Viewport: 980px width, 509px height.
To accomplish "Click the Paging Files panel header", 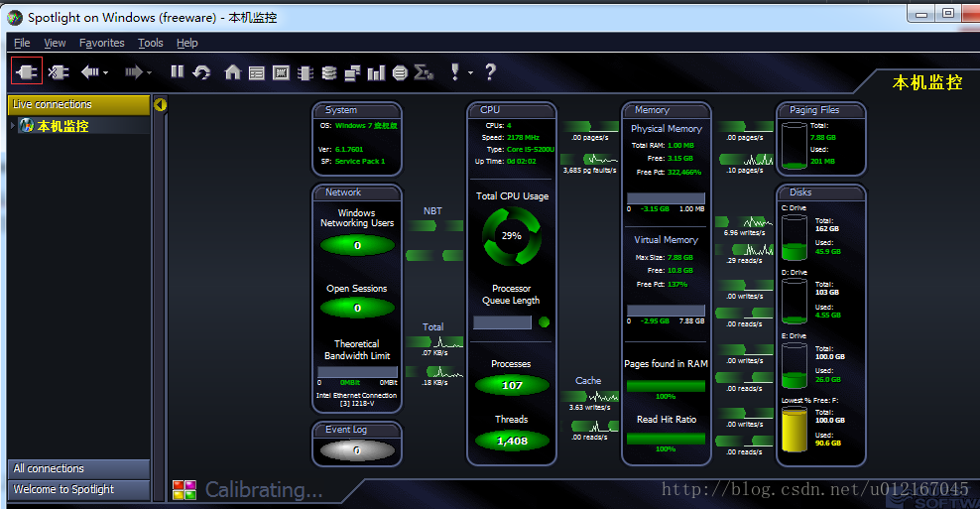I will tap(820, 110).
